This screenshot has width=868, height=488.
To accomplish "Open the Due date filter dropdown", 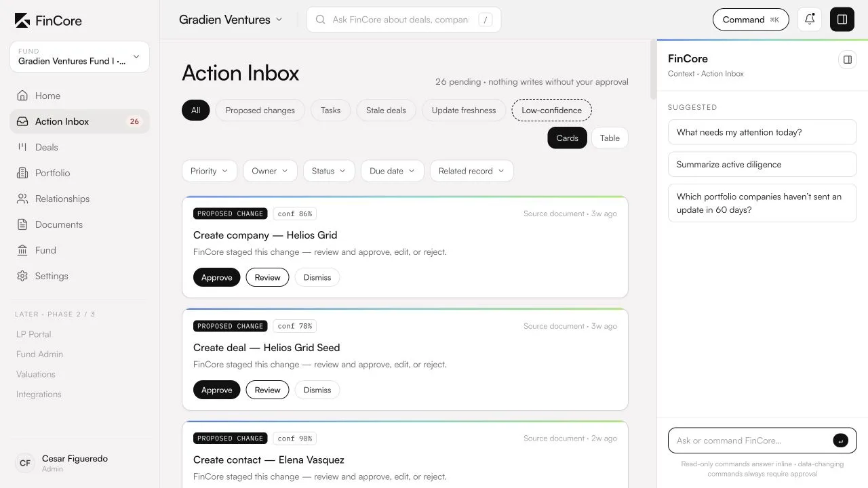I will (393, 171).
